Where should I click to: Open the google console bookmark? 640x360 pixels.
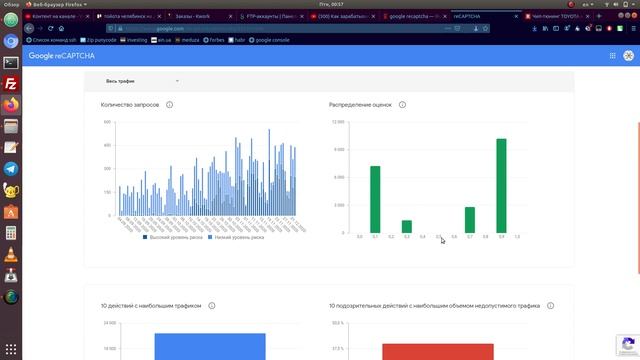269,40
